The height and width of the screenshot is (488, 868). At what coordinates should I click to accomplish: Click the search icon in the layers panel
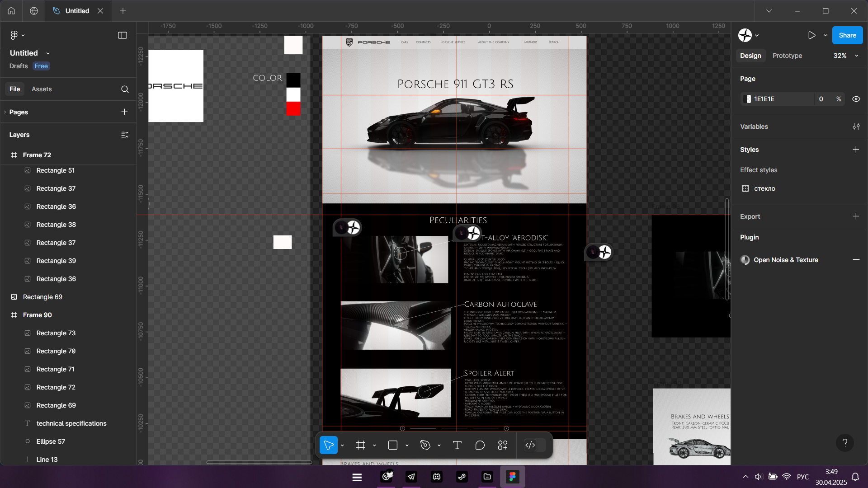(125, 89)
